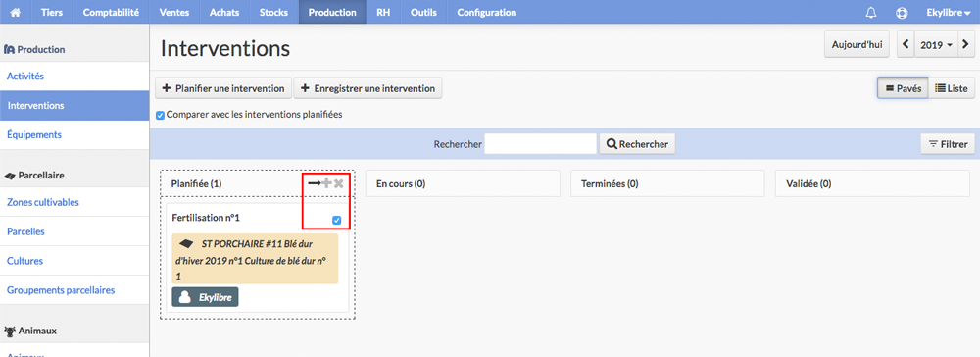Open Interventions in the sidebar

74,106
